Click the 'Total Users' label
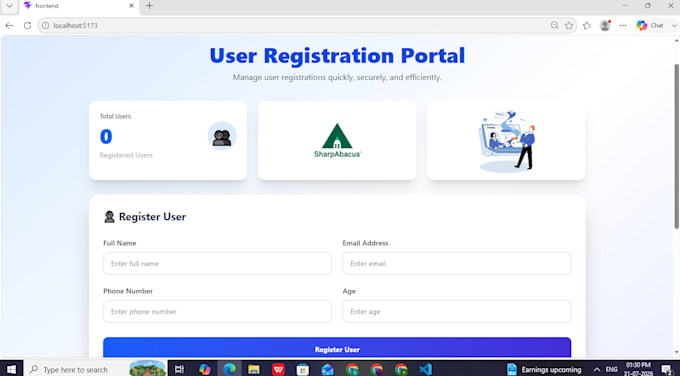This screenshot has width=680, height=376. coord(115,116)
